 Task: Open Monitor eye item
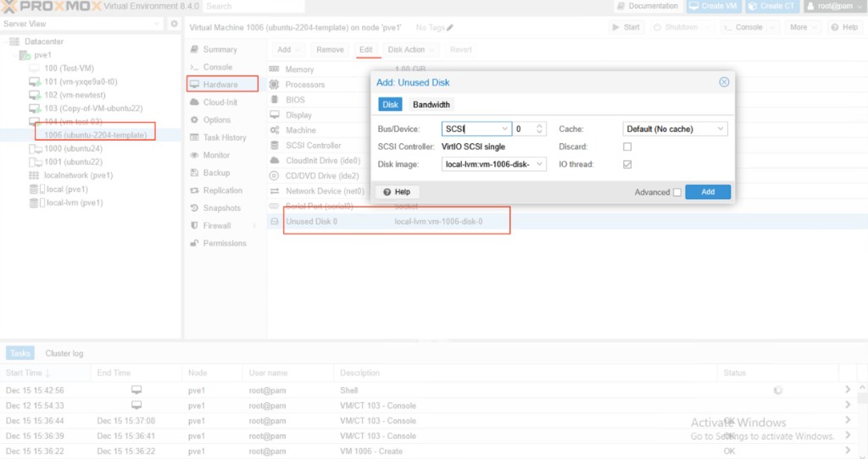click(194, 155)
